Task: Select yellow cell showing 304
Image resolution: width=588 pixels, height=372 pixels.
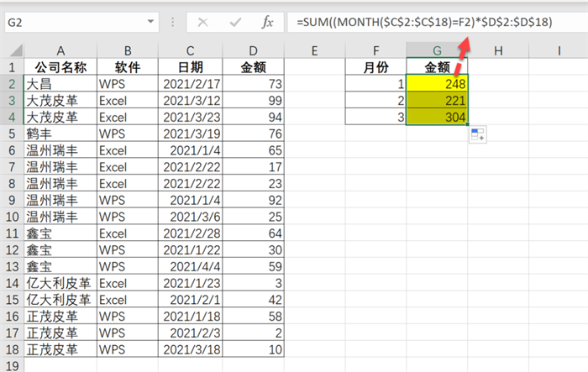Action: (437, 118)
